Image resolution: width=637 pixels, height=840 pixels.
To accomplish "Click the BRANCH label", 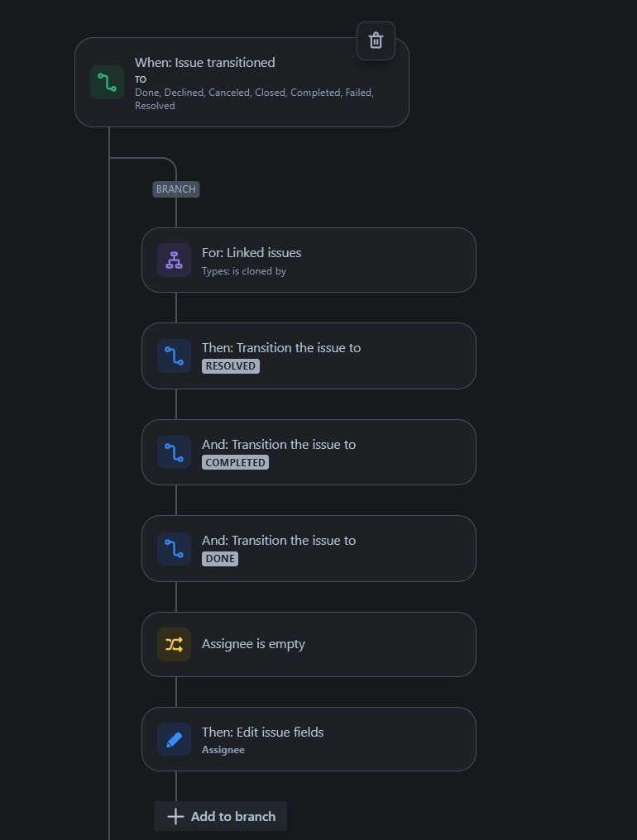I will pos(175,189).
